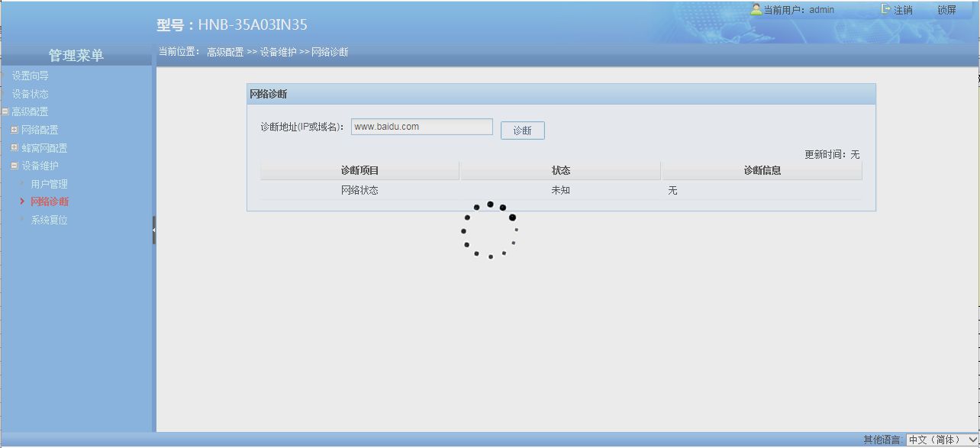The image size is (980, 448).
Task: Select the 网络诊断 sidebar item
Action: click(50, 201)
